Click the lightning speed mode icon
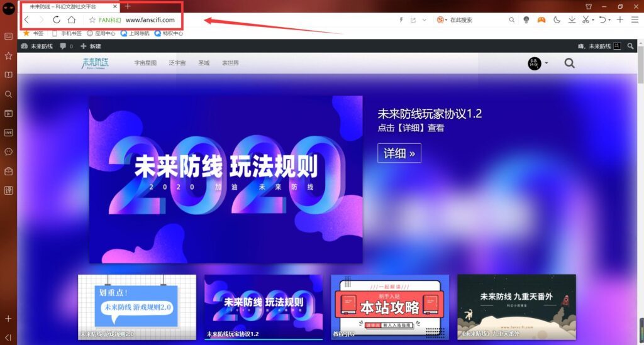Screen dimensions: 644x345 point(401,19)
